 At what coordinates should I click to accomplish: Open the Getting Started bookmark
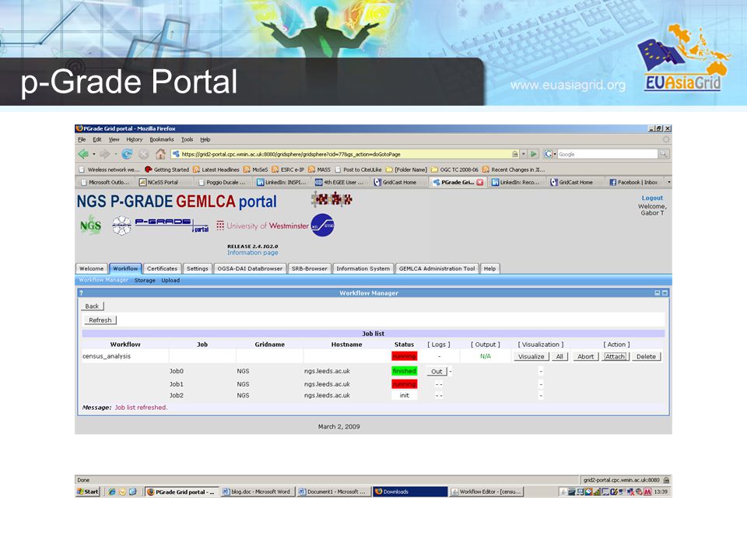(x=167, y=170)
